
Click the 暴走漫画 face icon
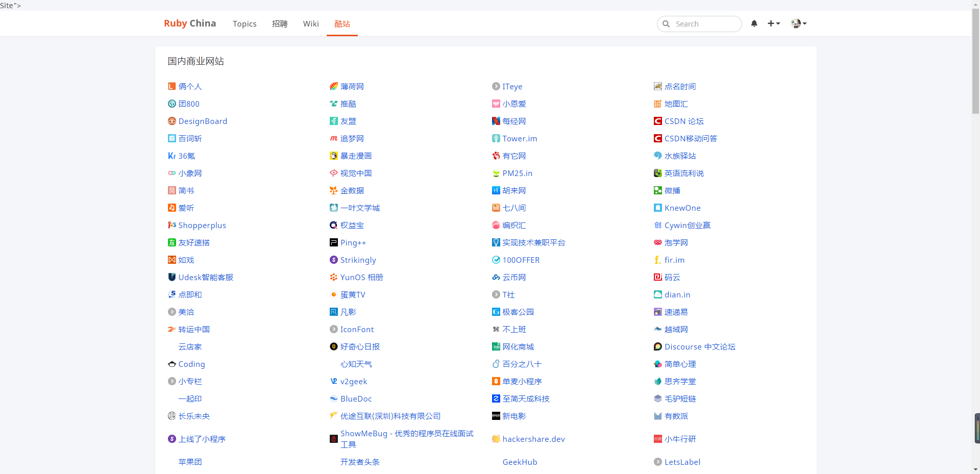(x=334, y=156)
